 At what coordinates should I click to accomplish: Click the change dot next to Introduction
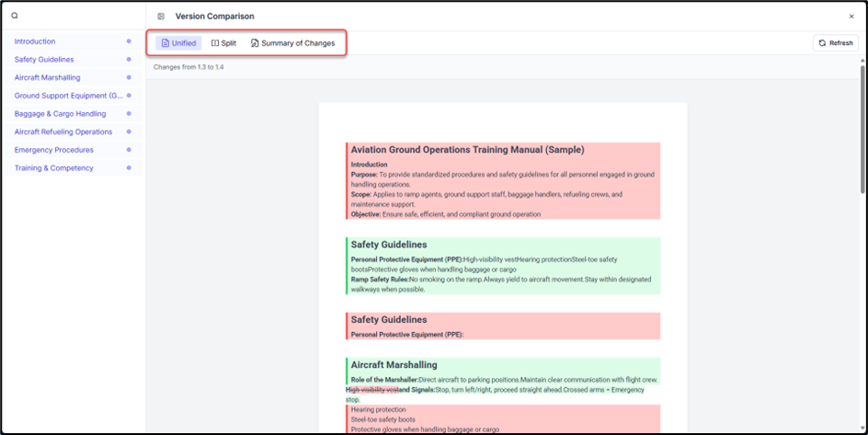(129, 41)
